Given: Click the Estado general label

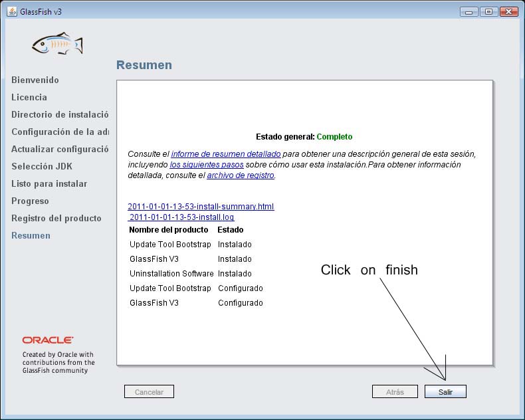Looking at the screenshot, I should click(285, 137).
